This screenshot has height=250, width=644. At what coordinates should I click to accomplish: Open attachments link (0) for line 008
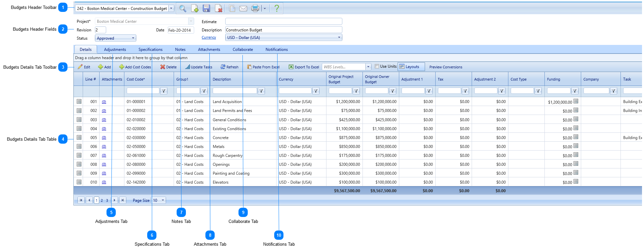click(x=104, y=164)
